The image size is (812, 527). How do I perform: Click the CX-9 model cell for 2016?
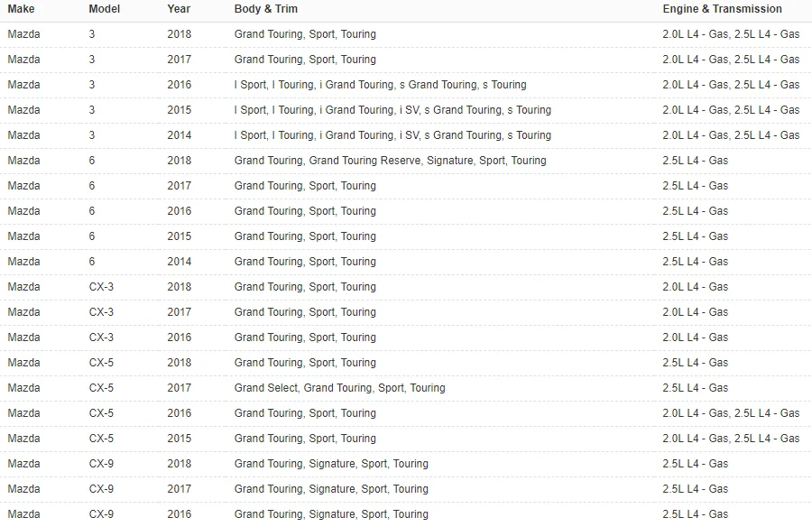coord(101,514)
